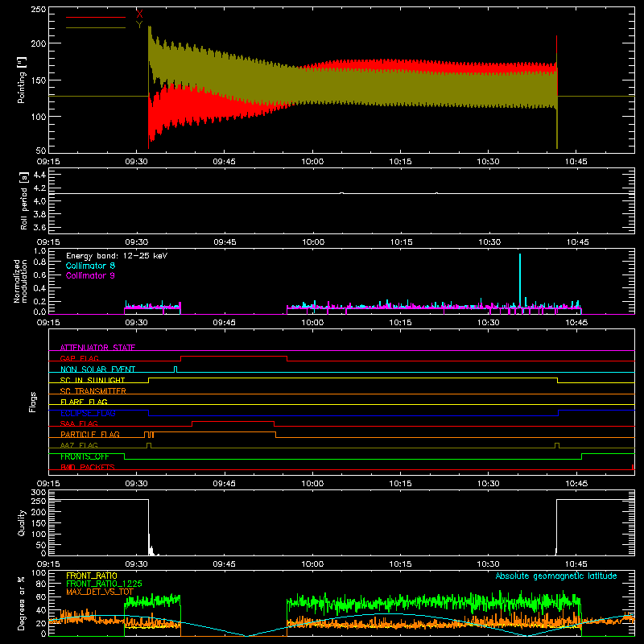Click the NON_SOLAR_EVENT flag label
This screenshot has height=644, width=644.
pos(97,369)
